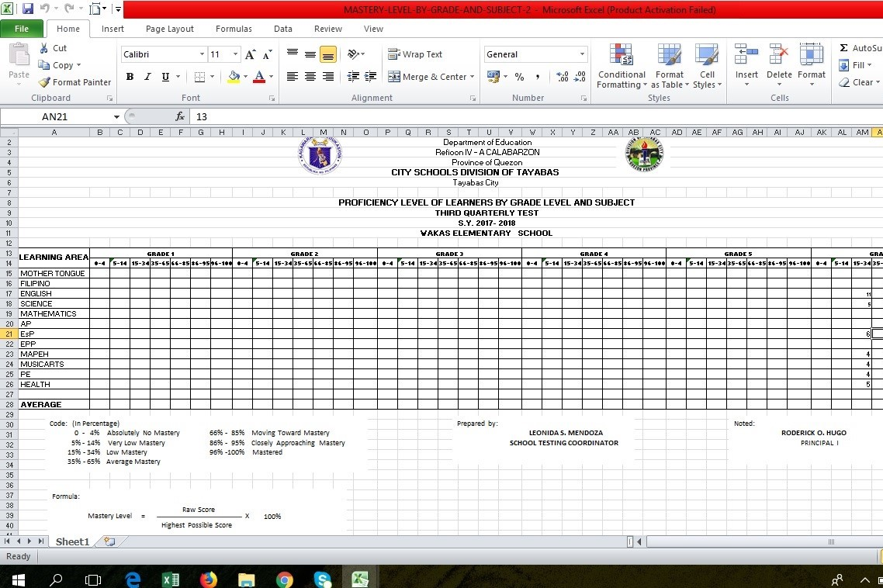
Task: Open the font size dropdown
Action: 235,54
